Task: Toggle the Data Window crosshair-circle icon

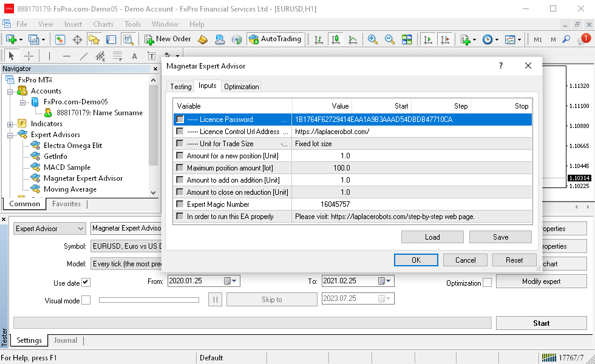Action: [77, 39]
